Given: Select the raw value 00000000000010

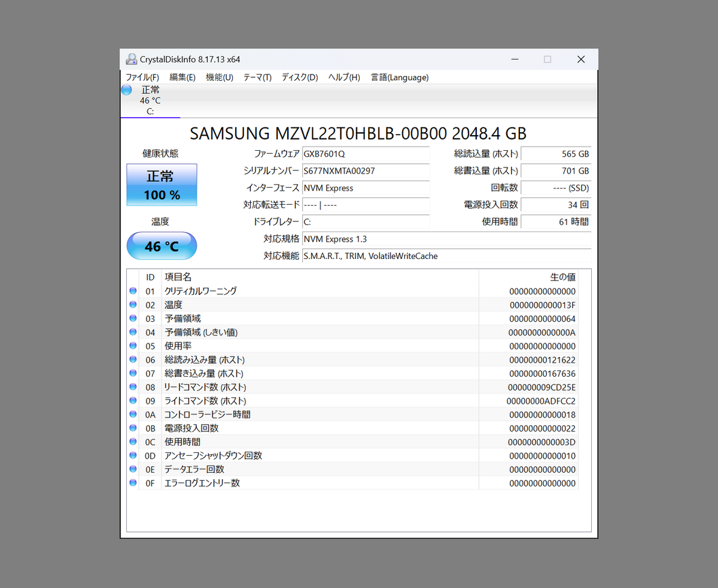Looking at the screenshot, I should (542, 455).
